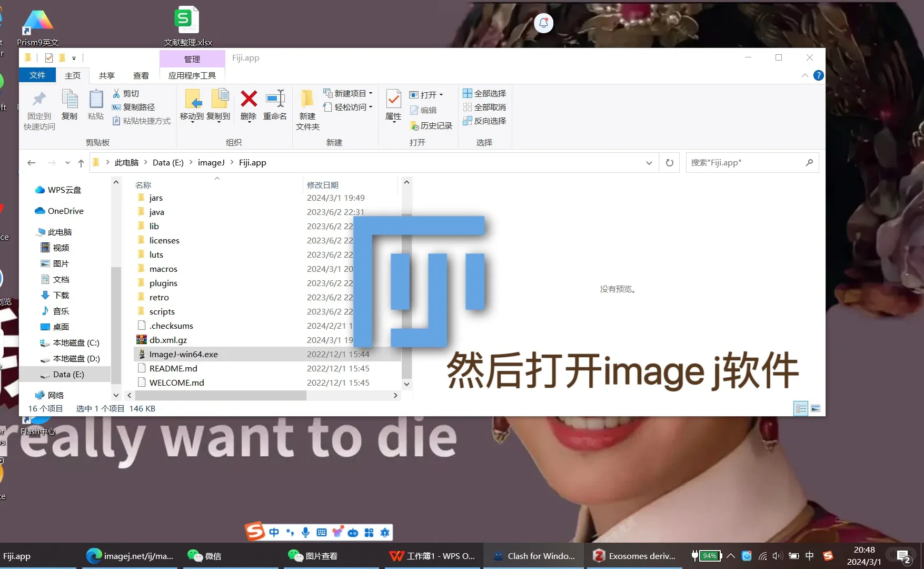Open the 新建项目 dropdown
Viewport: 924px width, 569px height.
coord(370,93)
